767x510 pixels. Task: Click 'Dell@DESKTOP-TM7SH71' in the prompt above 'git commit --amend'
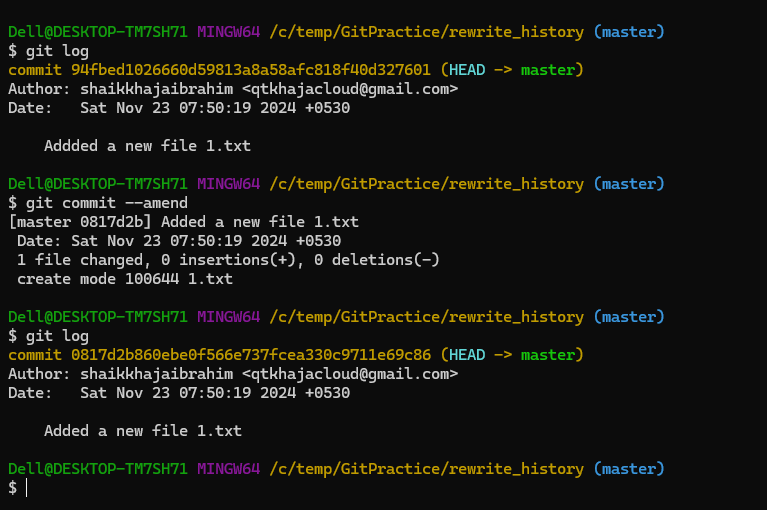[98, 184]
